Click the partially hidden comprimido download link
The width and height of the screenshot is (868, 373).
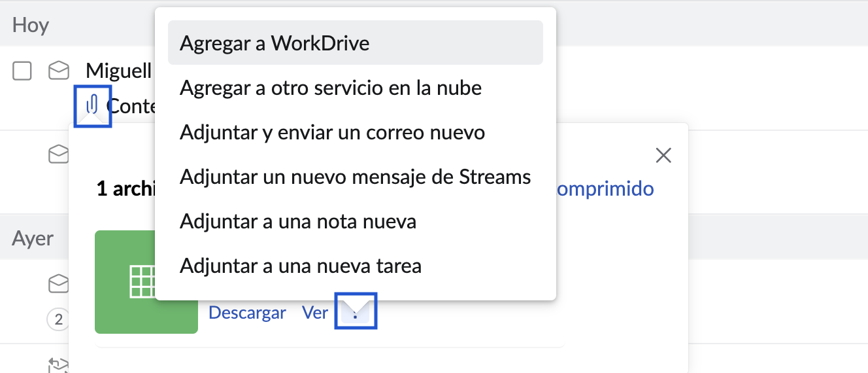[605, 189]
